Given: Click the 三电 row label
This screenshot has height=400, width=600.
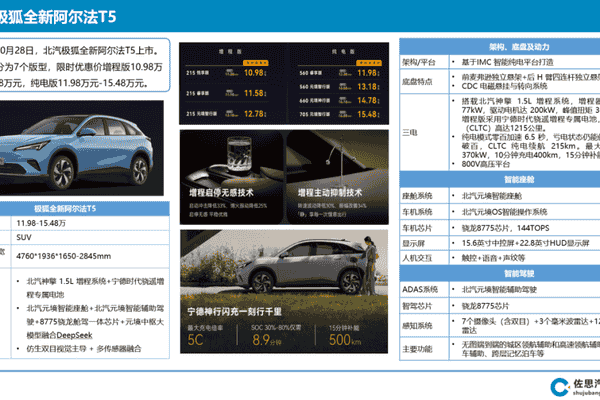Looking at the screenshot, I should coord(409,132).
